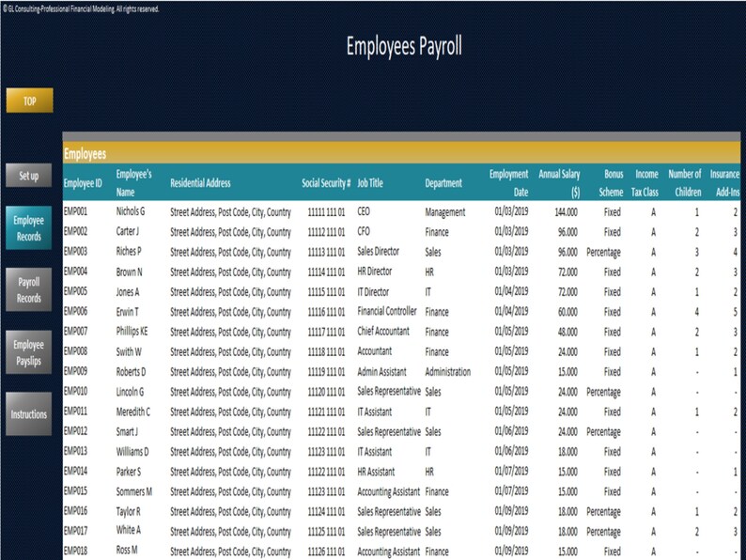Viewport: 746px width, 560px height.
Task: Select department cell Administration
Action: [448, 371]
